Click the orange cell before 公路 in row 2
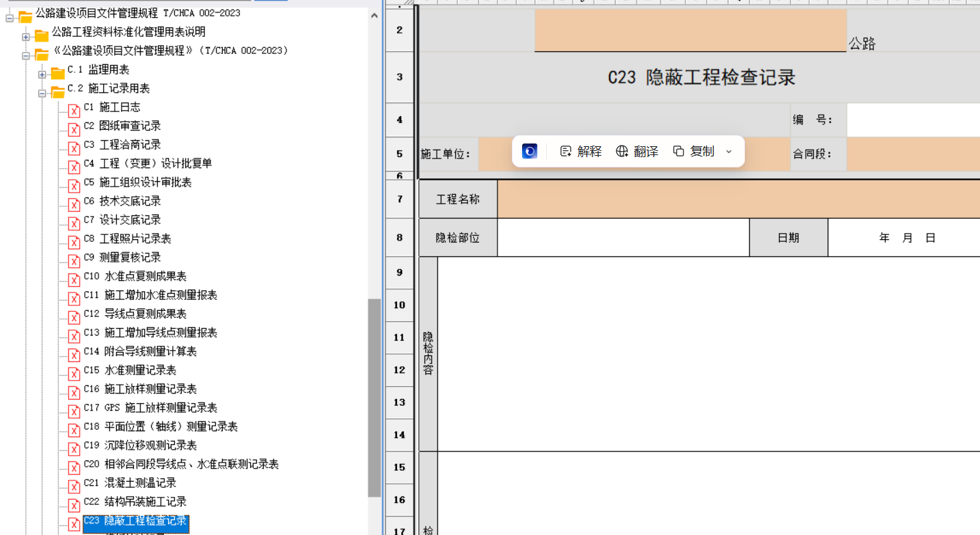This screenshot has height=535, width=980. [690, 30]
